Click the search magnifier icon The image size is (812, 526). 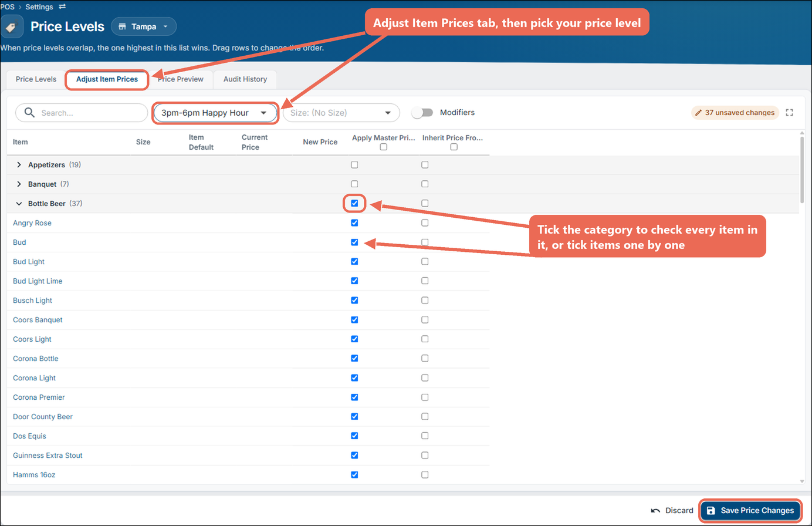[x=29, y=112]
